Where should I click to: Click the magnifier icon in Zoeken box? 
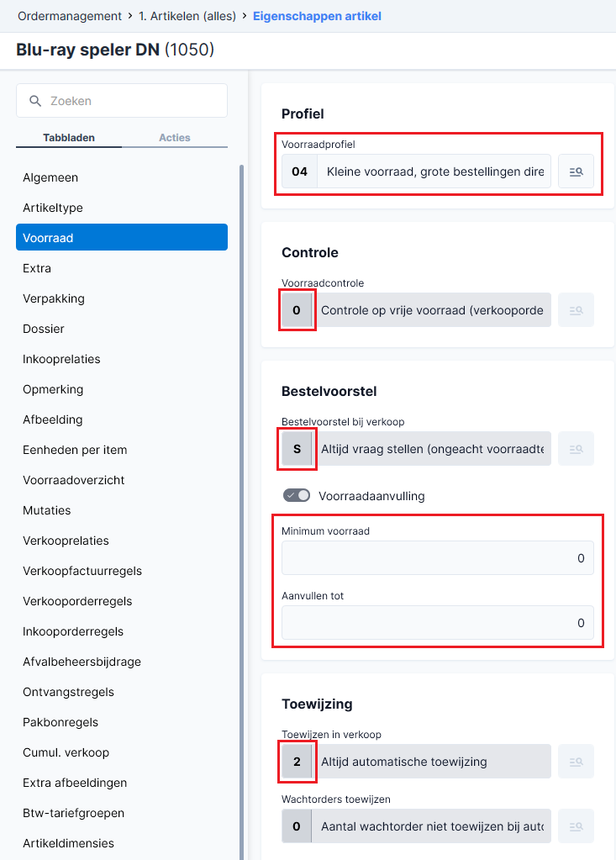pos(35,101)
